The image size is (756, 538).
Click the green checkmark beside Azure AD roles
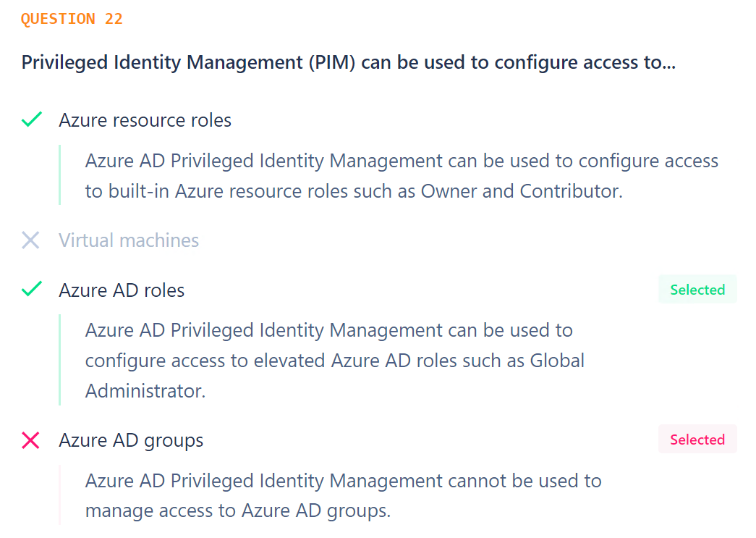32,289
